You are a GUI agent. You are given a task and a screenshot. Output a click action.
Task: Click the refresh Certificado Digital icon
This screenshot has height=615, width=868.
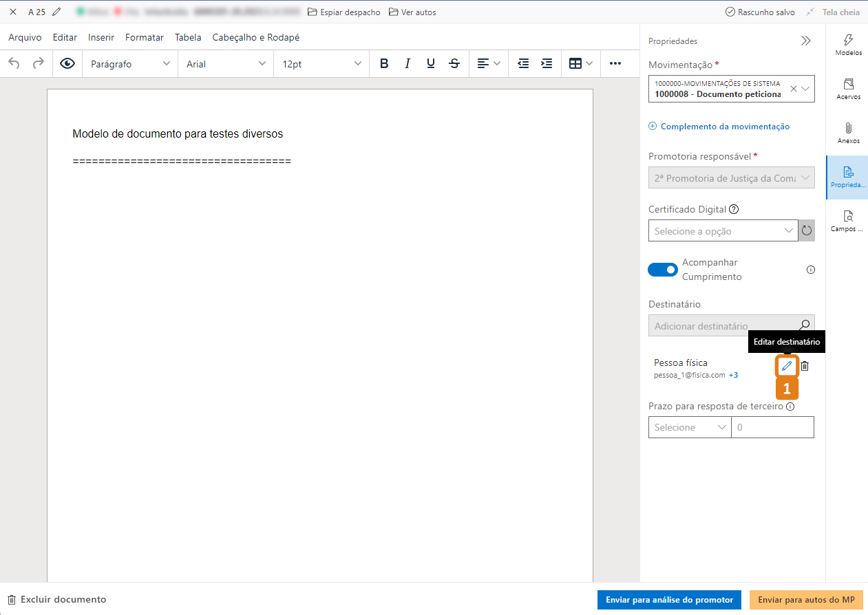807,231
